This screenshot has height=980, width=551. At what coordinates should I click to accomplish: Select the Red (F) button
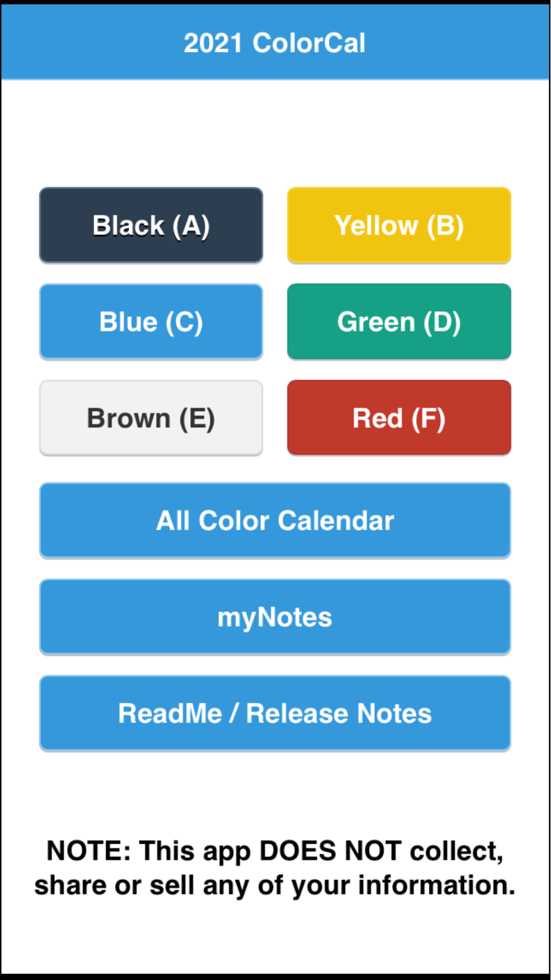399,418
